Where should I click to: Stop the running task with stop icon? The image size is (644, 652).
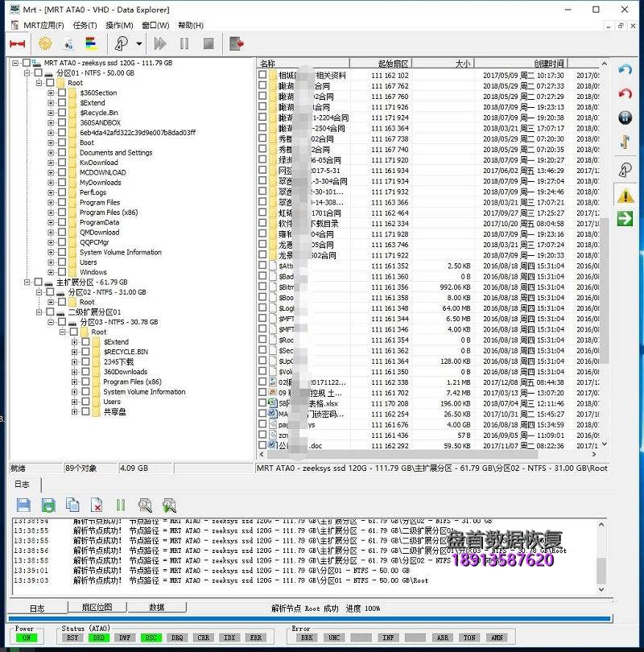(x=207, y=43)
